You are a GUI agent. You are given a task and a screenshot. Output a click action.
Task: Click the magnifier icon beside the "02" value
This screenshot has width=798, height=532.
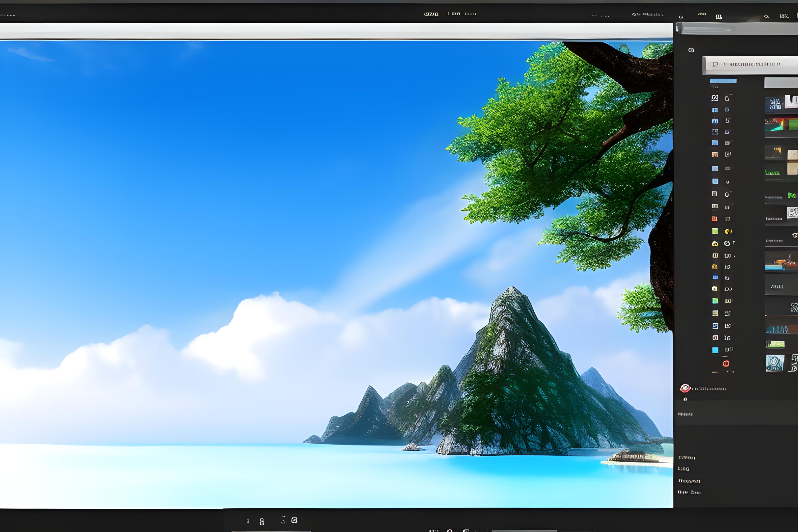click(x=766, y=16)
